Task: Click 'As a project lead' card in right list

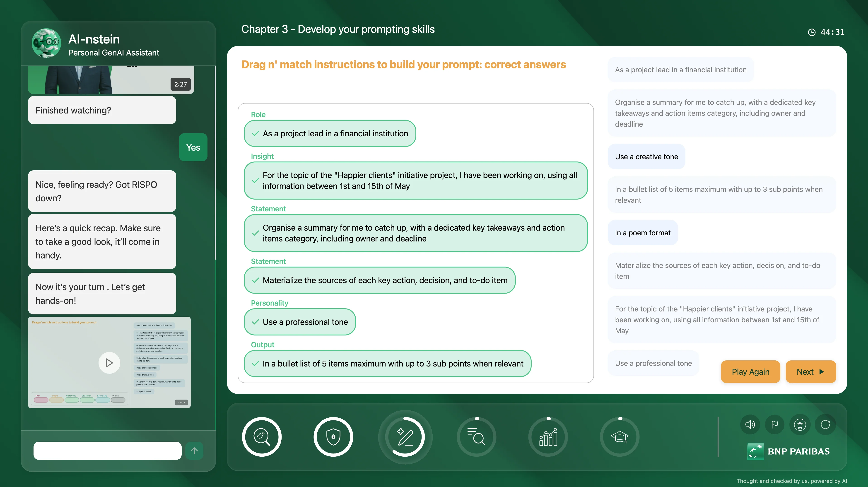Action: click(x=681, y=70)
